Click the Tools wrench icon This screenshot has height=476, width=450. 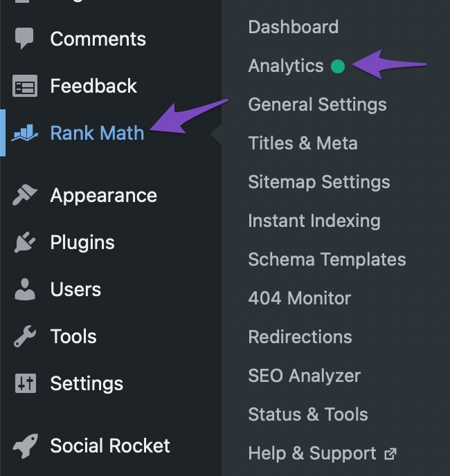tap(25, 336)
